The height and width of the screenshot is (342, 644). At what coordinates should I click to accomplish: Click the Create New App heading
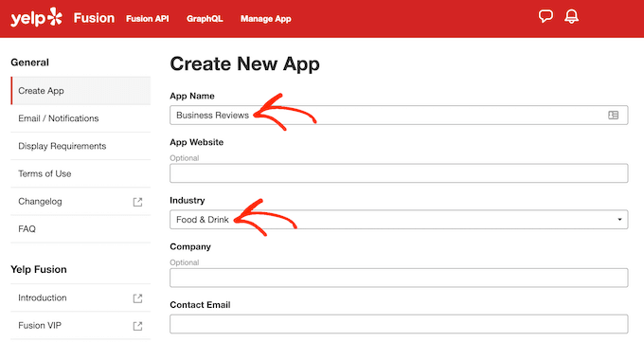244,64
